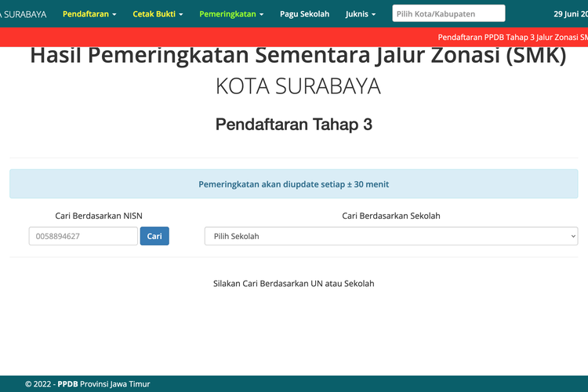Go to Pagu Sekolah page
The width and height of the screenshot is (588, 392).
pyautogui.click(x=304, y=14)
